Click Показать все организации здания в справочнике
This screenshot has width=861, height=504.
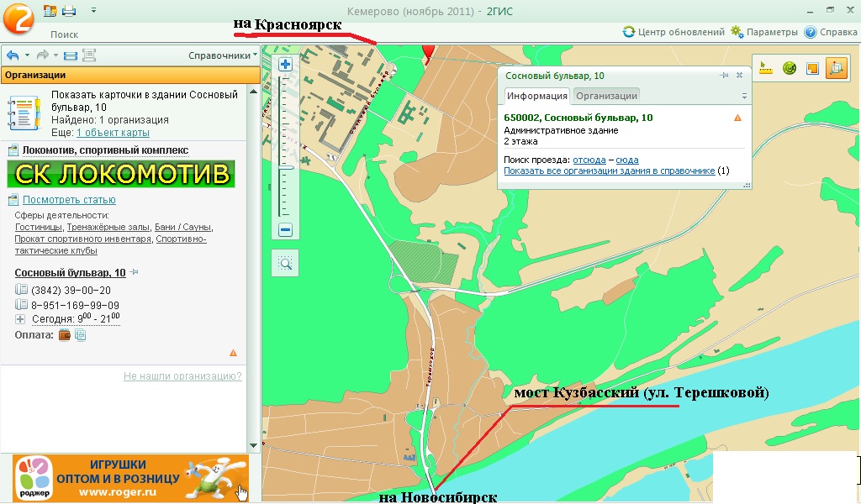(609, 171)
